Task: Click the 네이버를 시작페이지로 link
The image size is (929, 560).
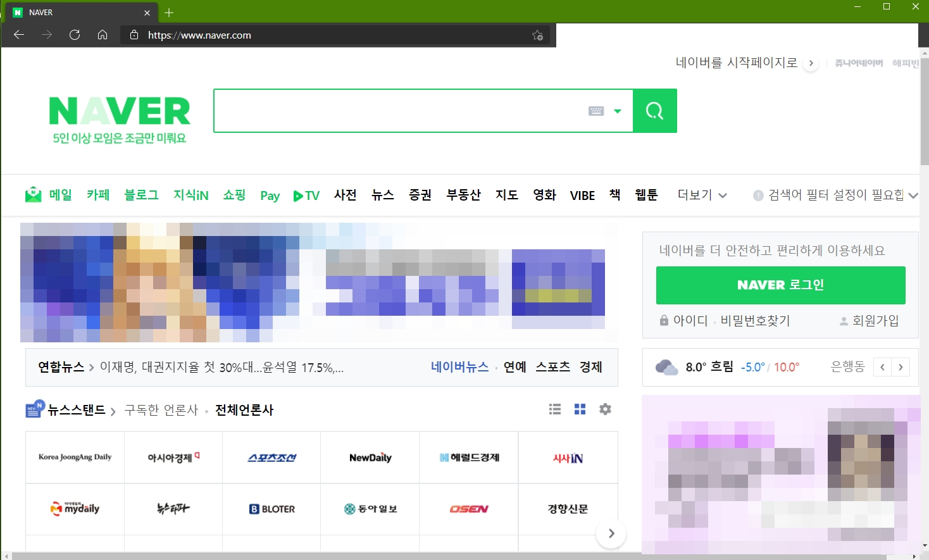Action: point(737,63)
